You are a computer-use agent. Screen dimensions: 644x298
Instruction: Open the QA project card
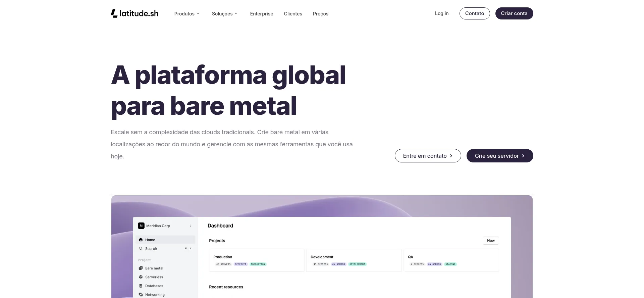tap(451, 260)
